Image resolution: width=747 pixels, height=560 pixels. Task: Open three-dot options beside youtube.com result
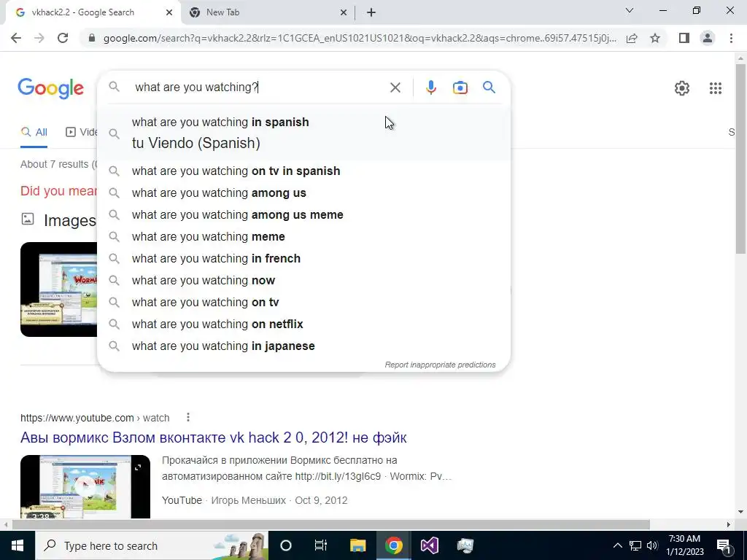pos(188,417)
